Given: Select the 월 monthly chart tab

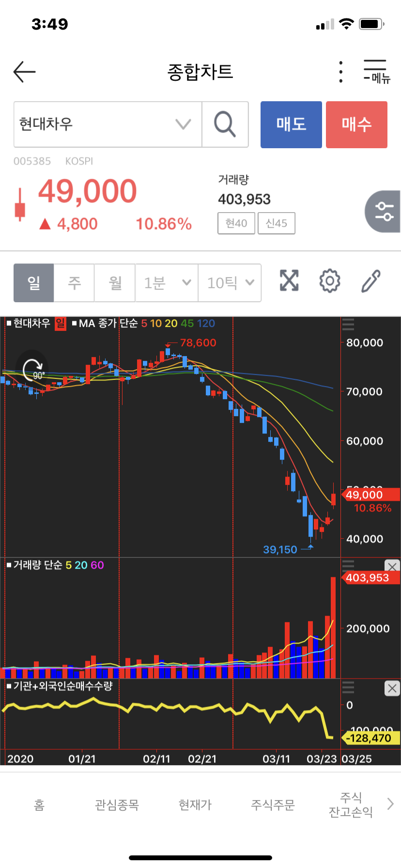Looking at the screenshot, I should point(115,282).
